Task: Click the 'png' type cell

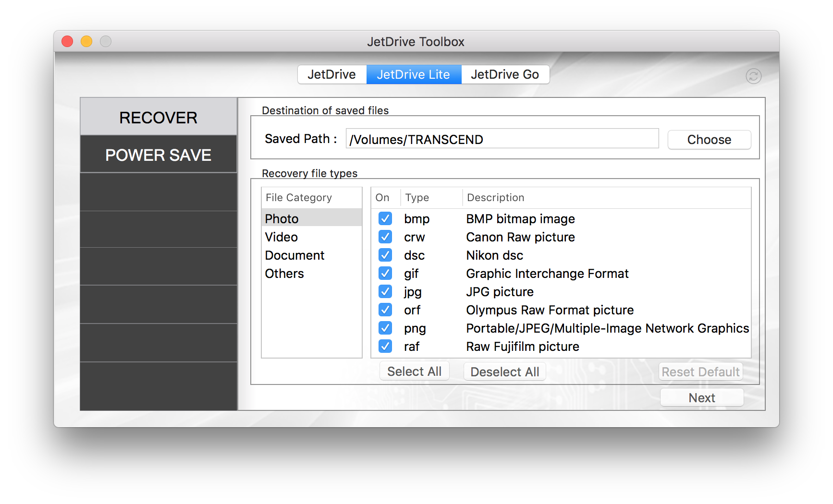Action: point(415,328)
